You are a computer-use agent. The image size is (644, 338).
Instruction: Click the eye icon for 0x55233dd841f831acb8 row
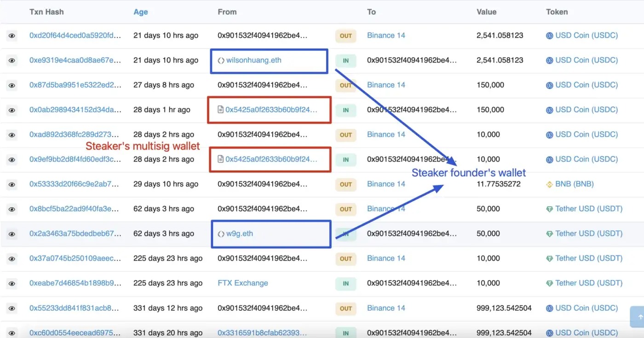tap(12, 309)
